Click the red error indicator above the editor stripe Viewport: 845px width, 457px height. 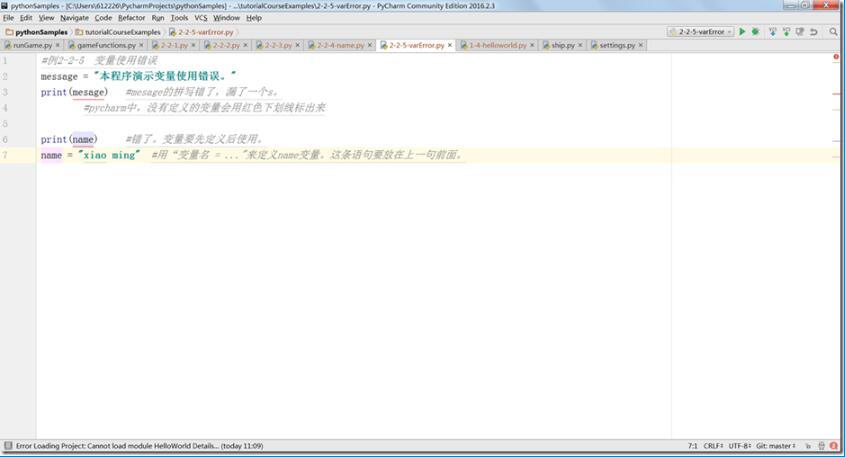click(836, 57)
